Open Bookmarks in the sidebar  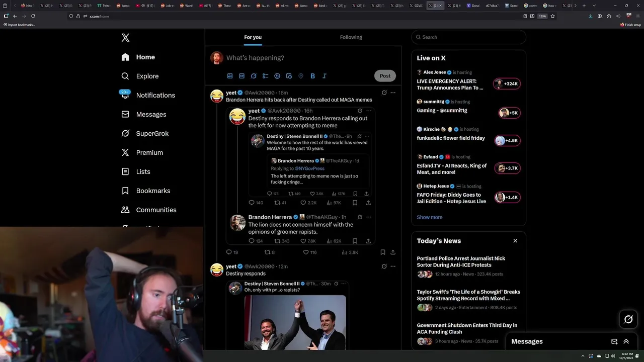146,191
